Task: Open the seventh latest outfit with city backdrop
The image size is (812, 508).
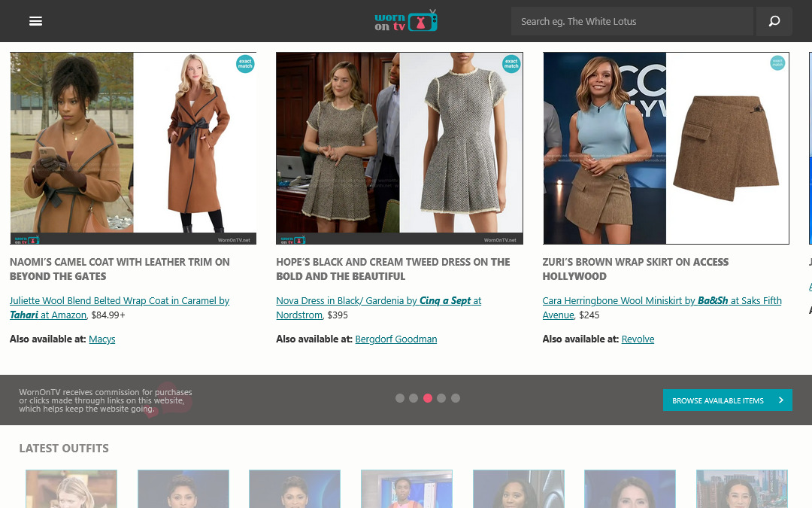Action: (741, 489)
